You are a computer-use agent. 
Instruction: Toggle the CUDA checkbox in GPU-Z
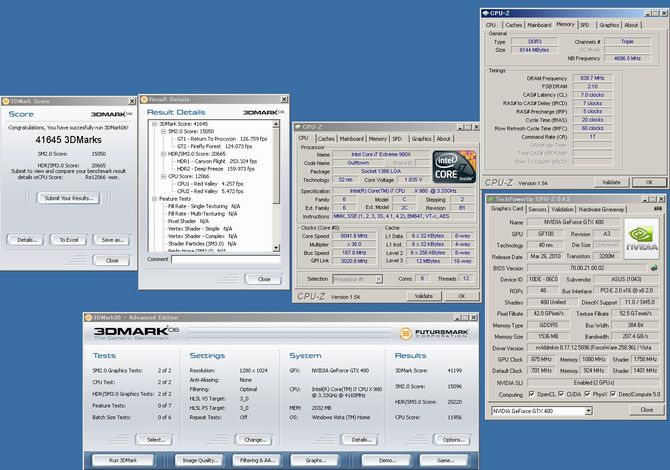point(561,394)
